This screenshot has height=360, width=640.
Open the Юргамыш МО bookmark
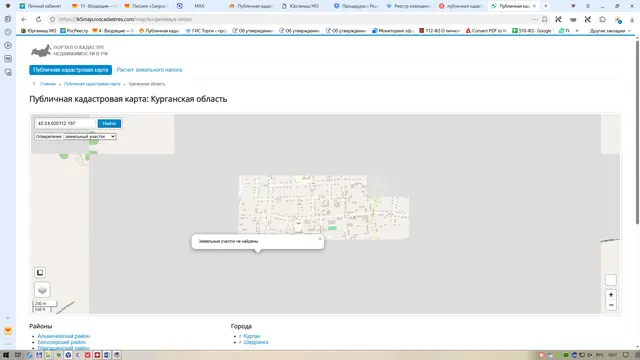click(38, 31)
